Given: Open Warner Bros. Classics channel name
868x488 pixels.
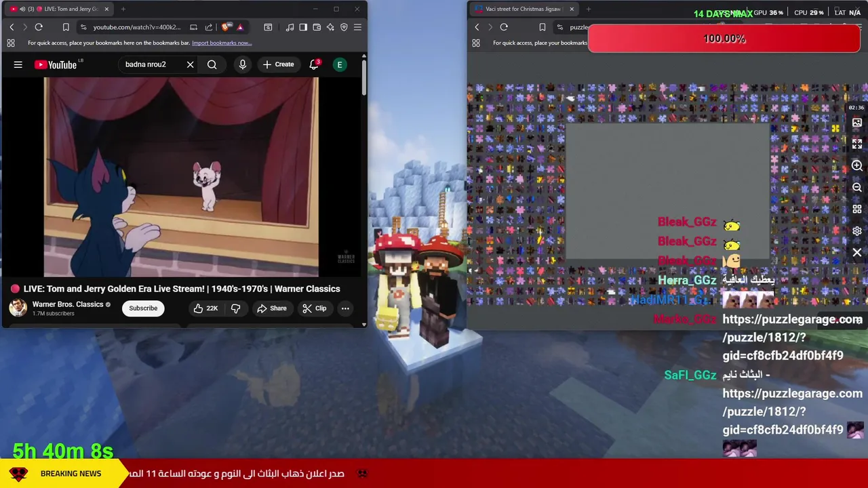Looking at the screenshot, I should (68, 304).
